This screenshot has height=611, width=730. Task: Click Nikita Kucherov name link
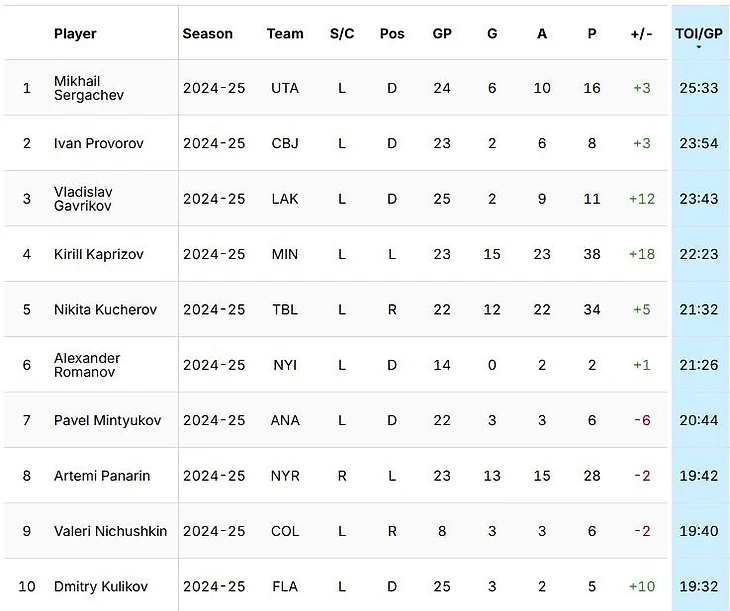(x=105, y=310)
